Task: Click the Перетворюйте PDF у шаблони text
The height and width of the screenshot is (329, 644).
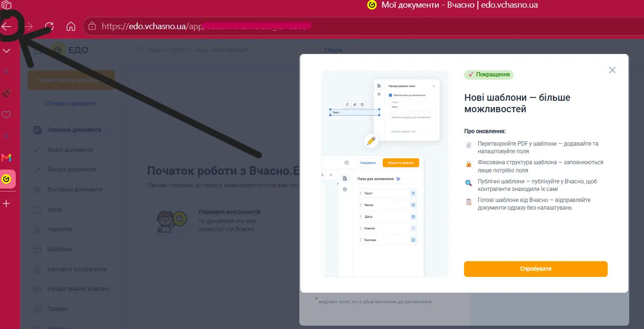Action: (538, 148)
